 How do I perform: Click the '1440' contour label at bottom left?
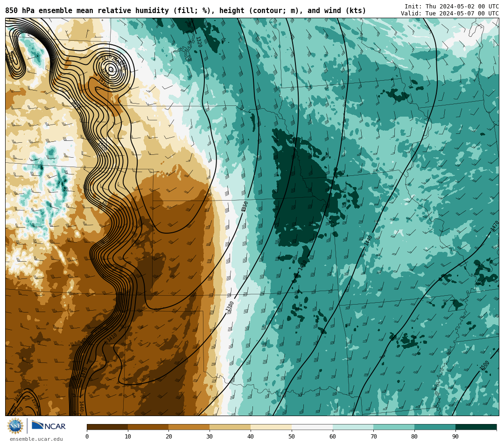tap(81, 407)
